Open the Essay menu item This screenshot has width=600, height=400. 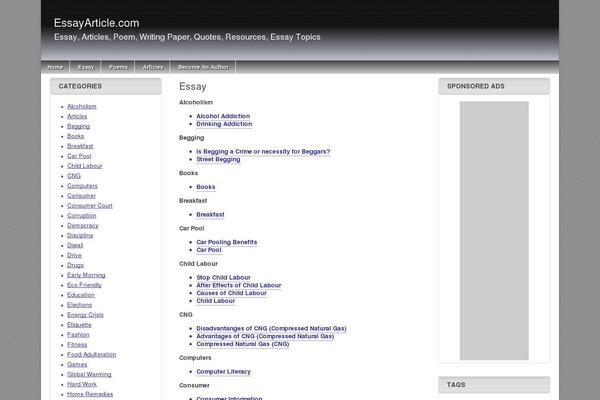tap(85, 67)
